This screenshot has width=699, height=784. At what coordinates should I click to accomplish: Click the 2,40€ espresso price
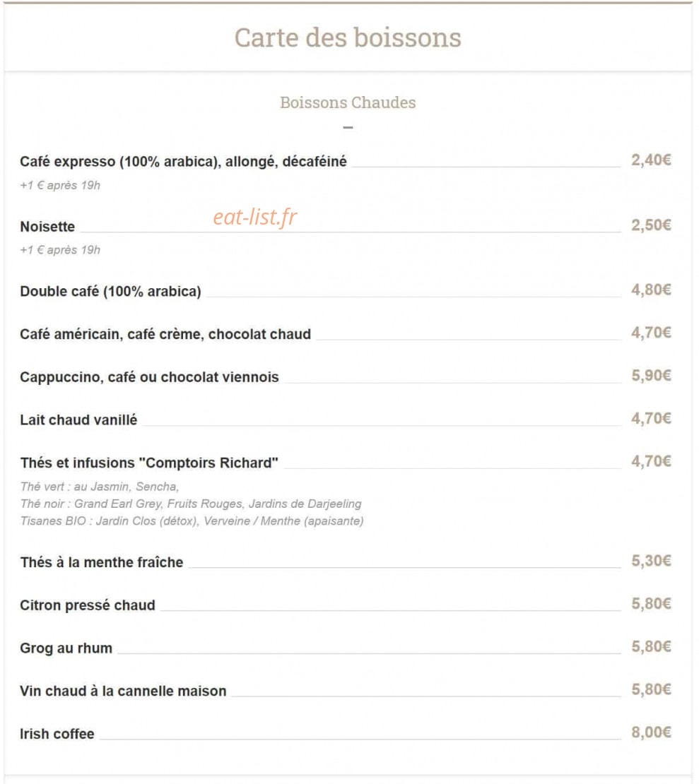(651, 160)
